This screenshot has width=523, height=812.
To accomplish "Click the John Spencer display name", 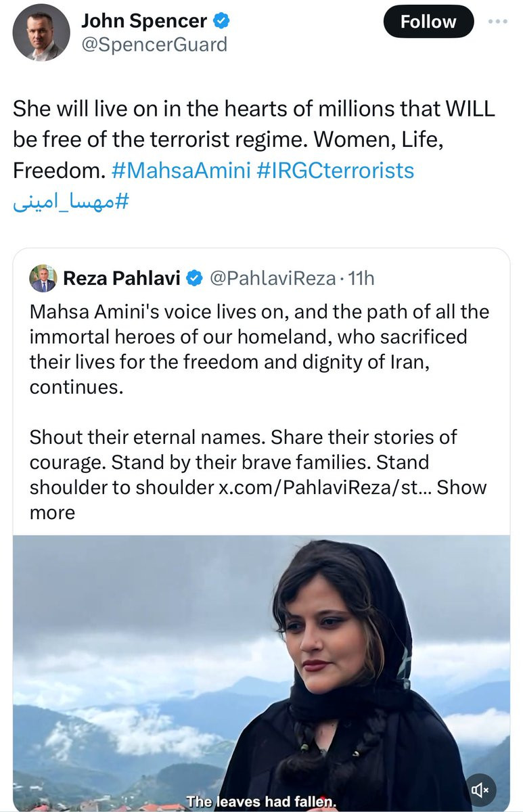I will pos(143,21).
